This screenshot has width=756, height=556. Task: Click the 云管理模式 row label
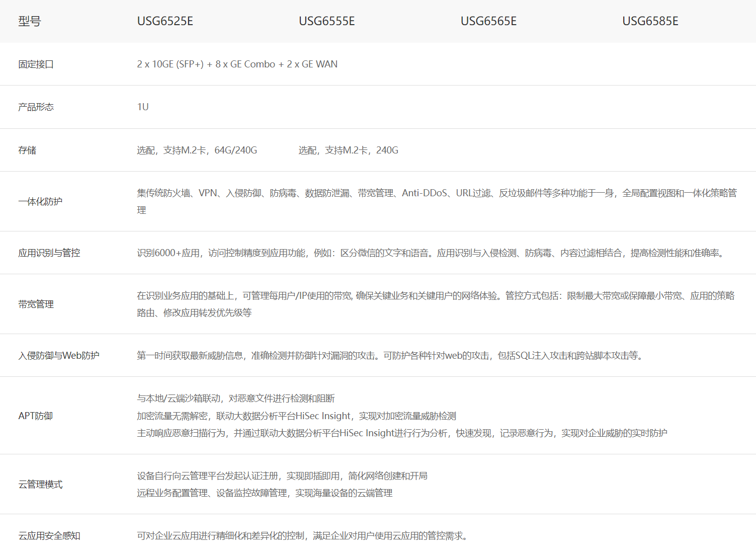(x=40, y=485)
